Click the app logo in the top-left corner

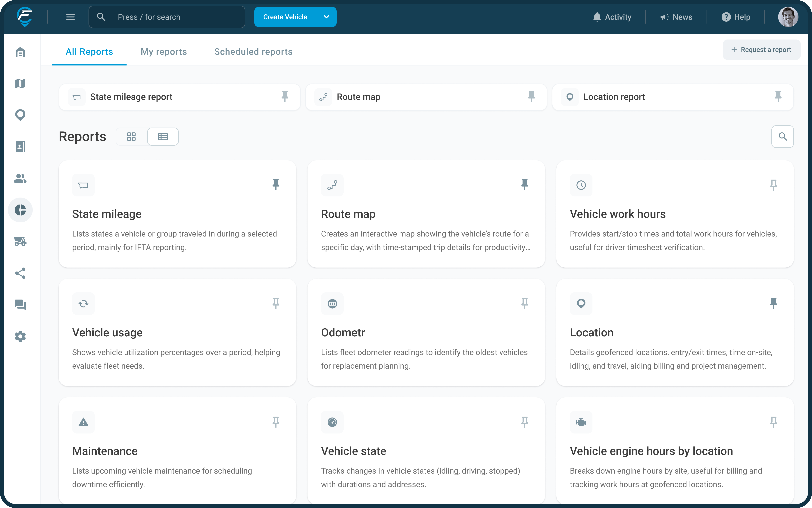point(25,17)
